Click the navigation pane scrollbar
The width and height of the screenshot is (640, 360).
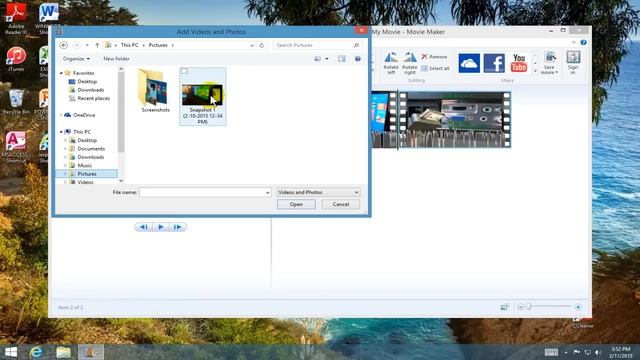[121, 113]
